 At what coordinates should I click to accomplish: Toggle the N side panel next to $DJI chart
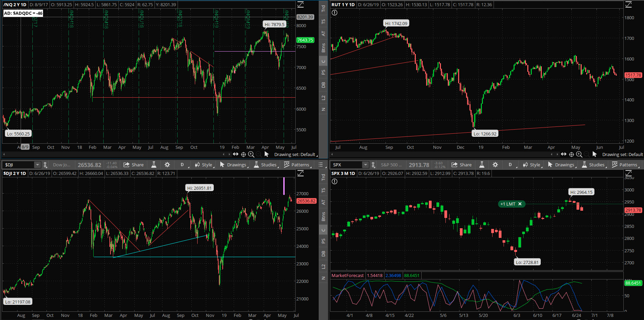(323, 278)
